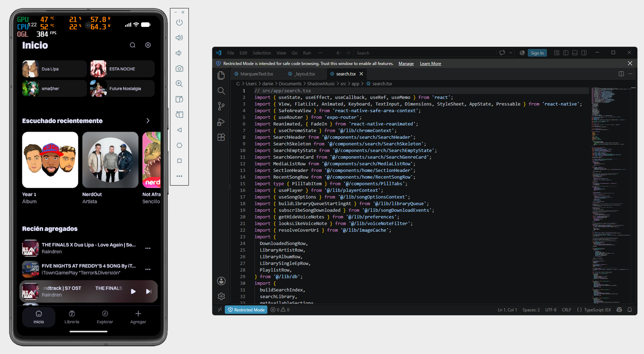Open the Extensions view in VS Code

pyautogui.click(x=221, y=137)
